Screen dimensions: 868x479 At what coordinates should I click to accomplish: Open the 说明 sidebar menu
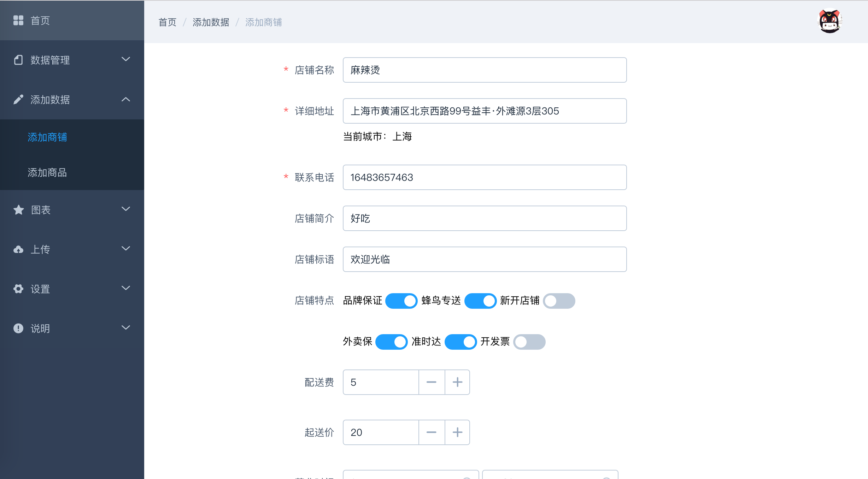point(72,329)
